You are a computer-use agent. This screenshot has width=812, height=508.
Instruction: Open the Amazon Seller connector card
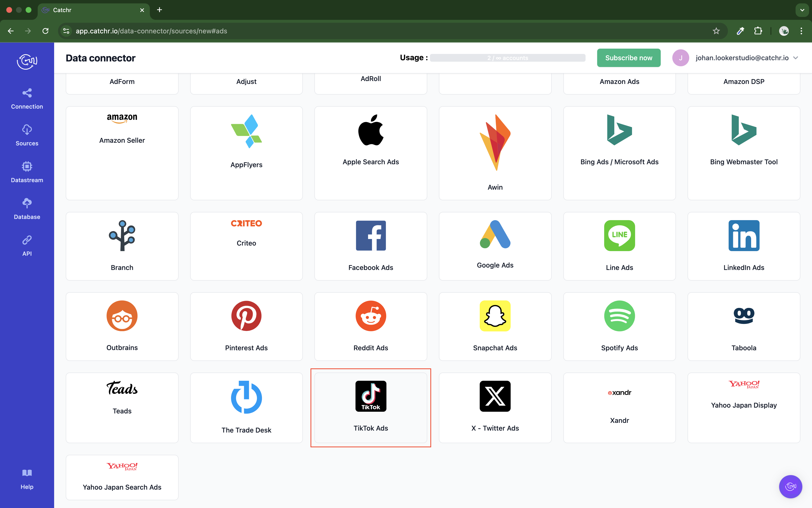[122, 153]
